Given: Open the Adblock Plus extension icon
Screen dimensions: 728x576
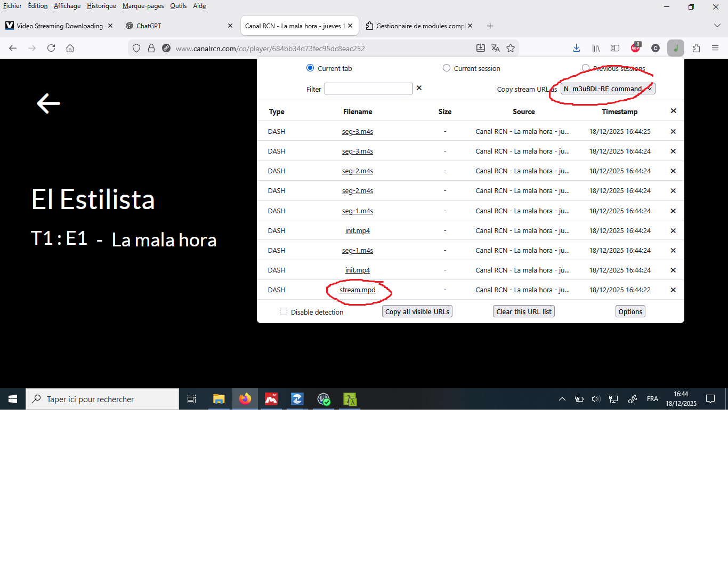Looking at the screenshot, I should [635, 47].
